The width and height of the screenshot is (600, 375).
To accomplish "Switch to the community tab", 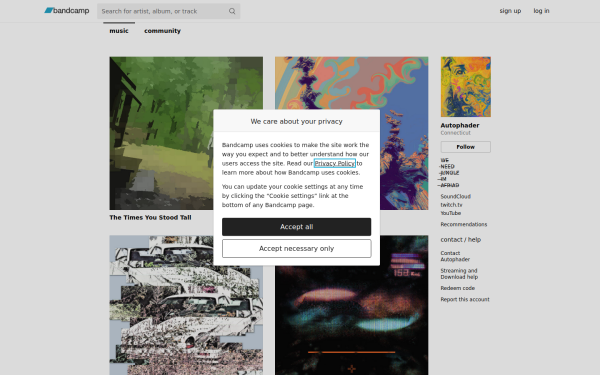I will (x=162, y=31).
